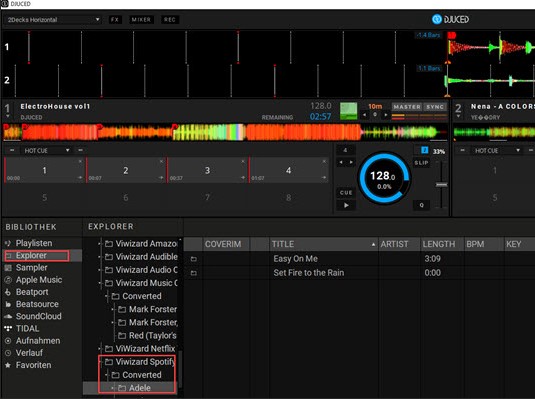The width and height of the screenshot is (535, 399).
Task: Toggle SLIP mode on deck 1
Action: pyautogui.click(x=421, y=163)
